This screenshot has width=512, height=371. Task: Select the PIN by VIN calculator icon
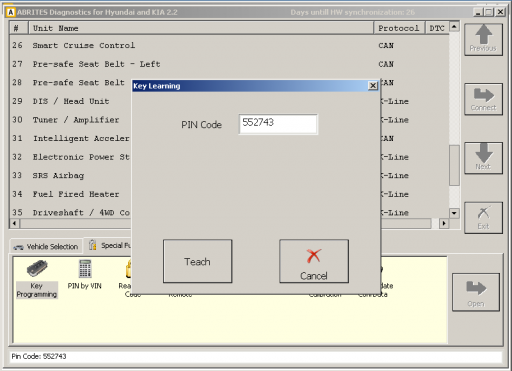coord(85,275)
